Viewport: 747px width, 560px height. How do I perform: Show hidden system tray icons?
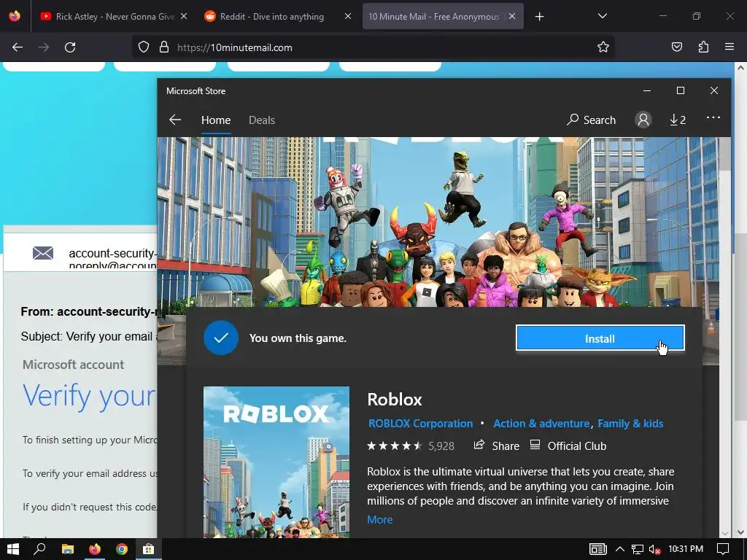620,549
